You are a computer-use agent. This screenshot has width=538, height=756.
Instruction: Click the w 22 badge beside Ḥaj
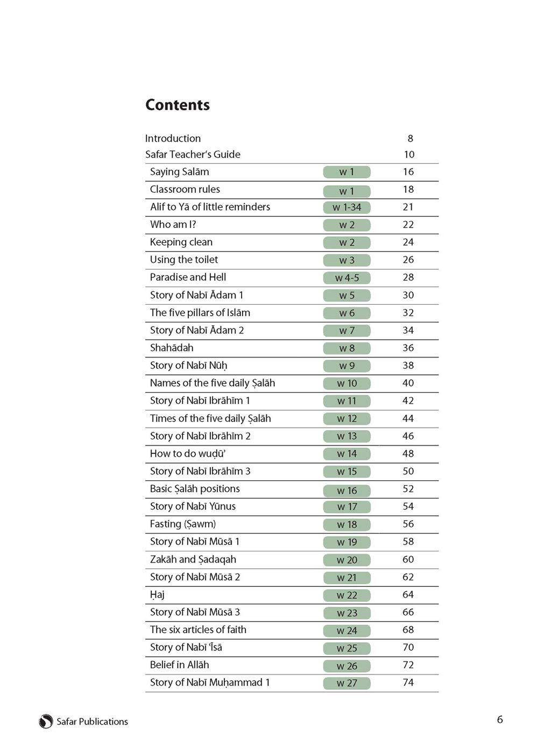tap(347, 596)
